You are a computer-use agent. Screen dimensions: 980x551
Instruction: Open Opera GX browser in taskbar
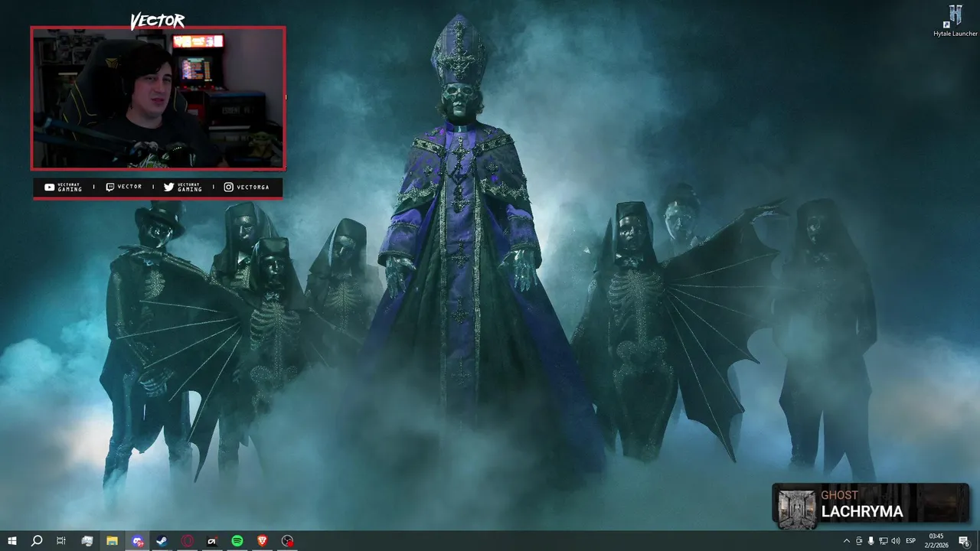[188, 541]
